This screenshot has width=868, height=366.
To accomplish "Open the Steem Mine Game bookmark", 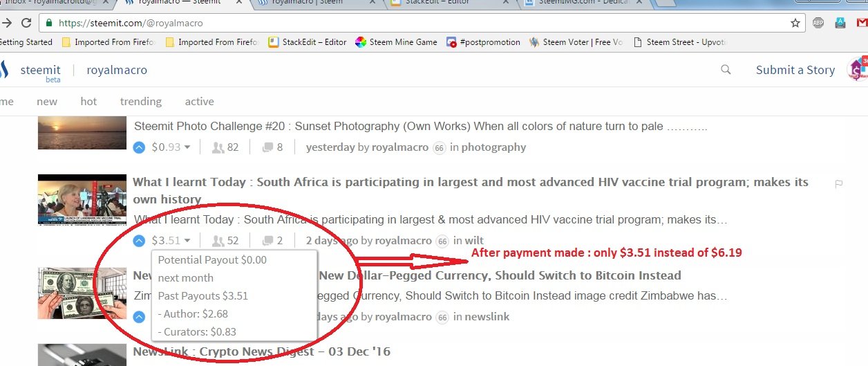I will tap(396, 42).
